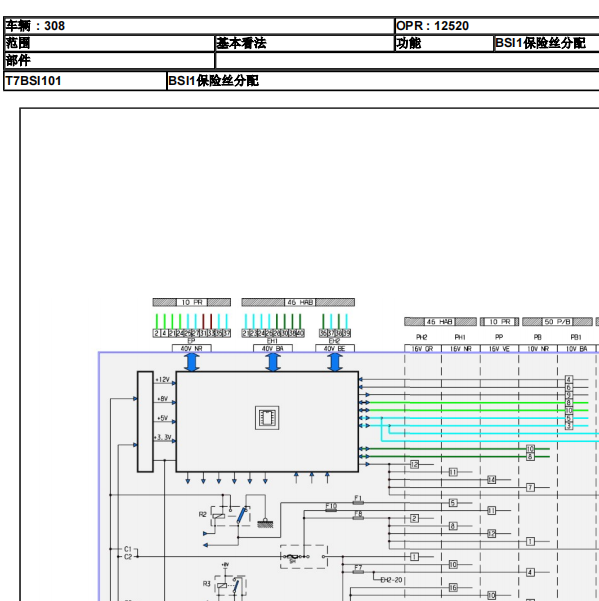Screen dimensions: 599x601
Task: Click the F7 fuse symbol
Action: tap(358, 570)
